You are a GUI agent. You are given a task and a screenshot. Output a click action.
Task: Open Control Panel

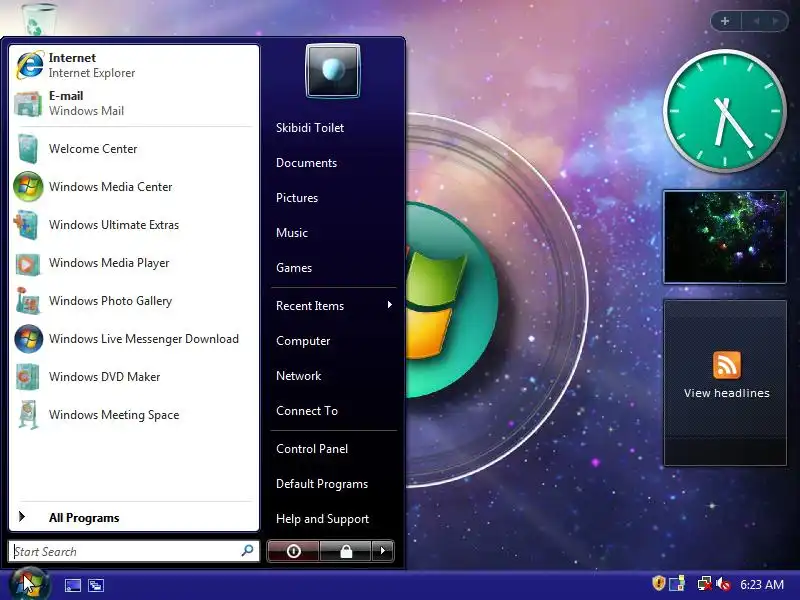312,449
